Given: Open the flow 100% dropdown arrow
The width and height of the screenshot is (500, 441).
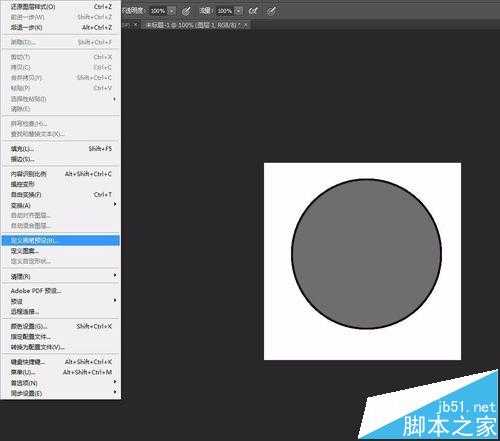Looking at the screenshot, I should [x=238, y=11].
